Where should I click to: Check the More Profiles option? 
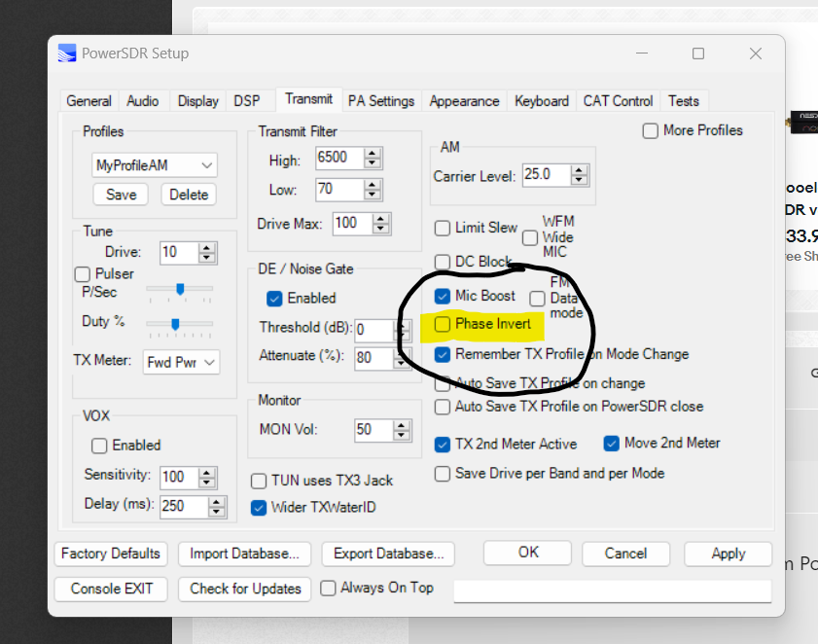pos(651,130)
